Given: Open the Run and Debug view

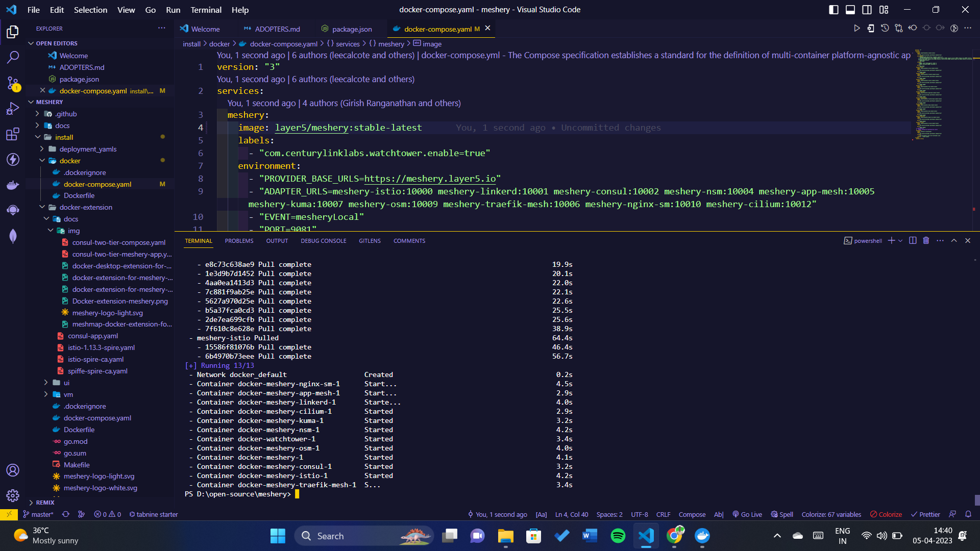Looking at the screenshot, I should click(13, 108).
